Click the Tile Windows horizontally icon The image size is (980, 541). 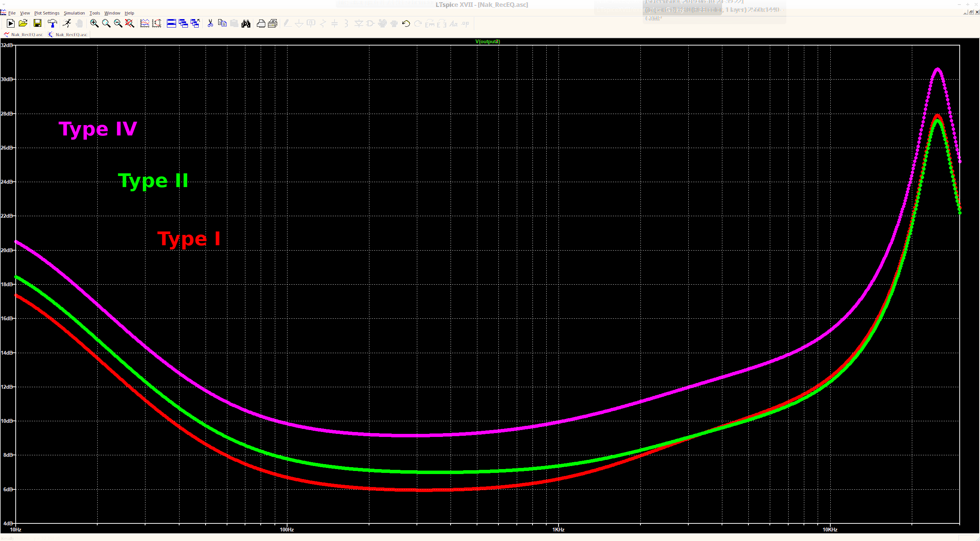click(171, 24)
